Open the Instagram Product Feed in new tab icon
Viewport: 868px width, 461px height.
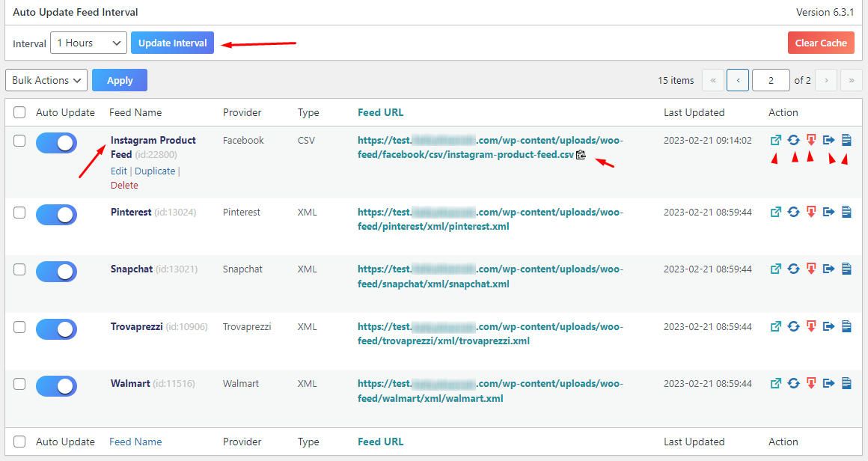(x=776, y=140)
